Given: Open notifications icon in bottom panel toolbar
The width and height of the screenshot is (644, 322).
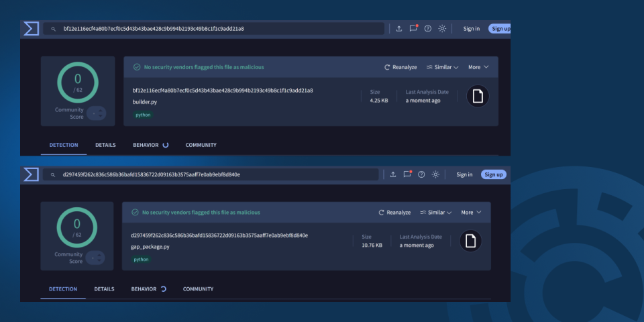Looking at the screenshot, I should pos(407,174).
